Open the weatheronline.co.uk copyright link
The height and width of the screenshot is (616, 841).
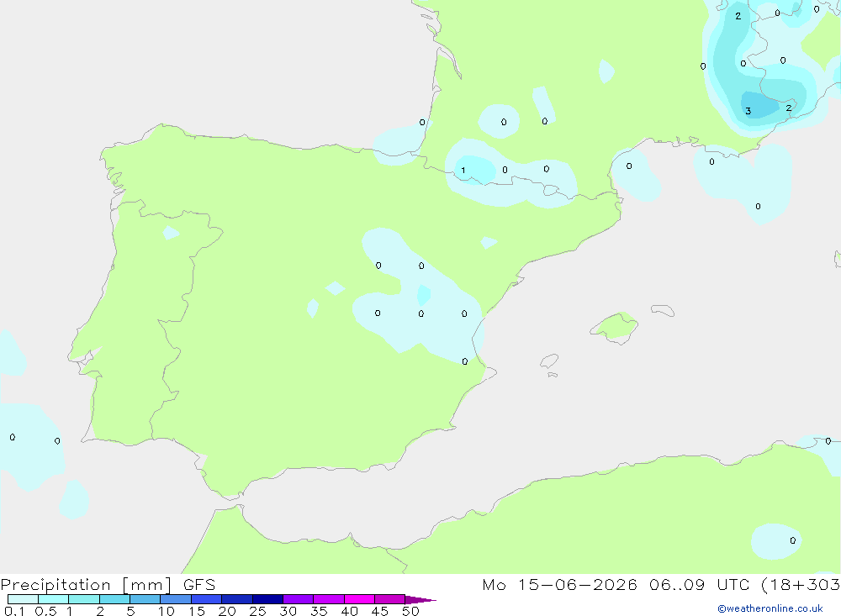pos(770,608)
